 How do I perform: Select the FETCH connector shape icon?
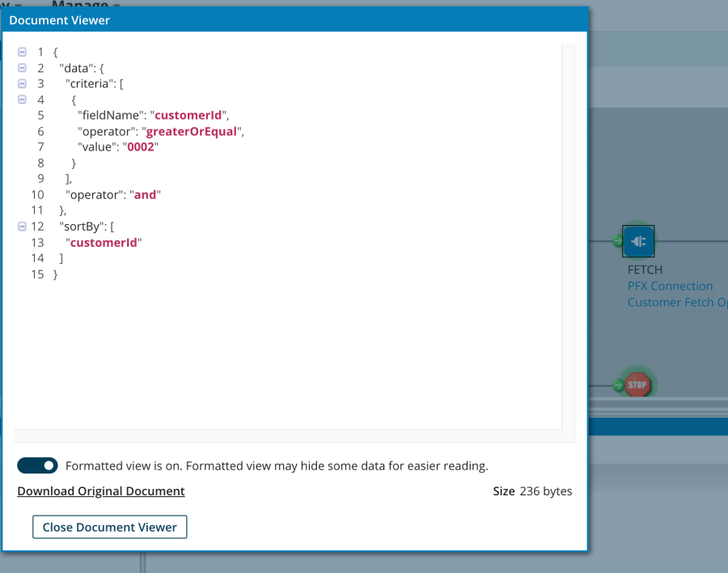coord(638,241)
